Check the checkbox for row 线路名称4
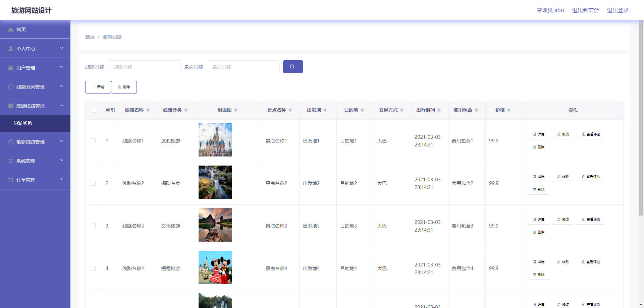The image size is (644, 308). [93, 268]
